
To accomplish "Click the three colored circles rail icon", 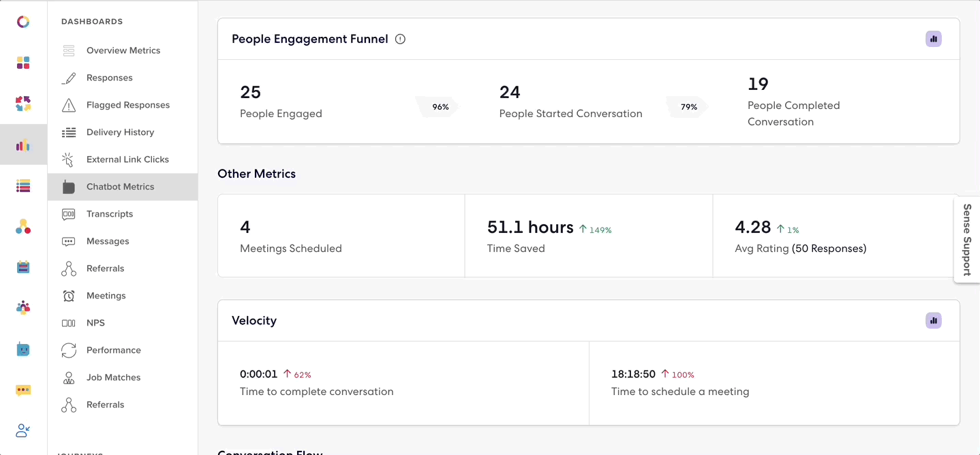I will 23,227.
